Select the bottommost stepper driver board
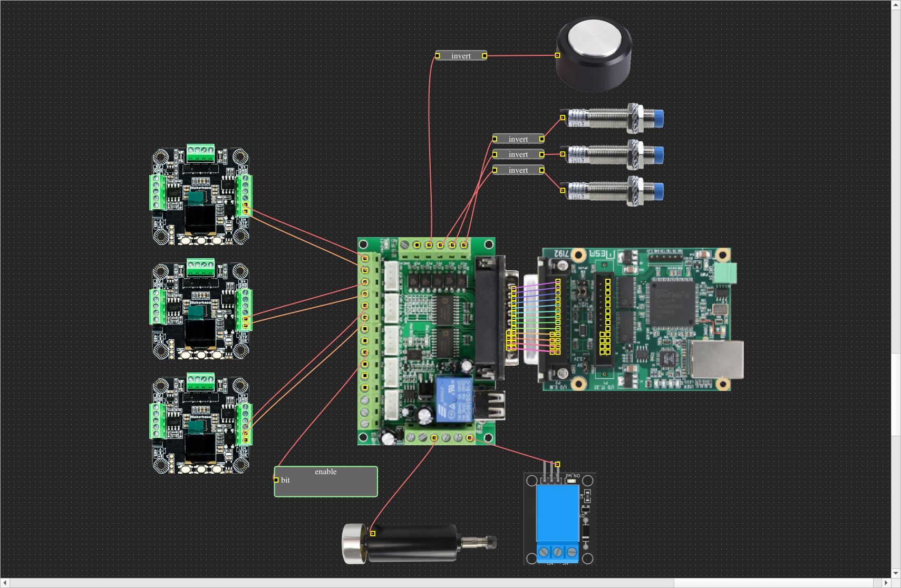Viewport: 901px width, 588px height. (x=200, y=424)
